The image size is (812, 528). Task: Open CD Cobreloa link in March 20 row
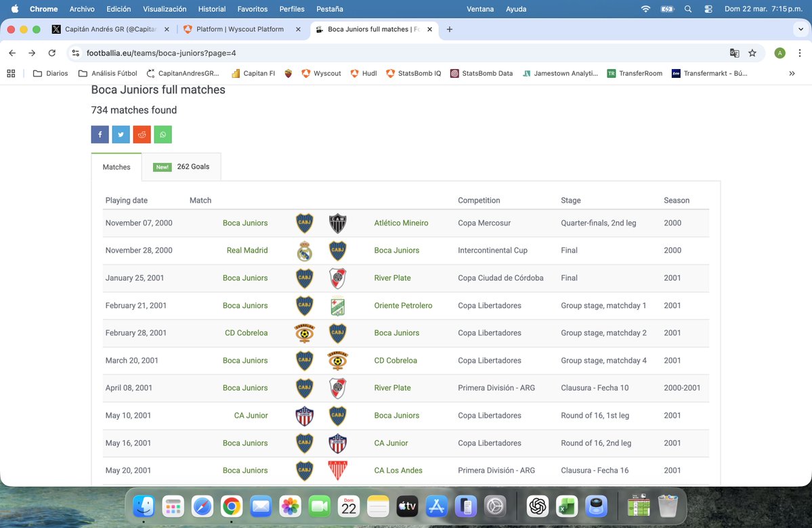pyautogui.click(x=396, y=361)
